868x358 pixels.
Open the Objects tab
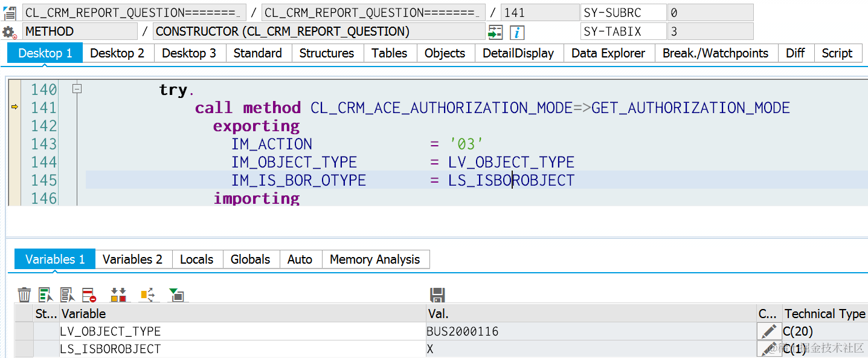pos(445,53)
